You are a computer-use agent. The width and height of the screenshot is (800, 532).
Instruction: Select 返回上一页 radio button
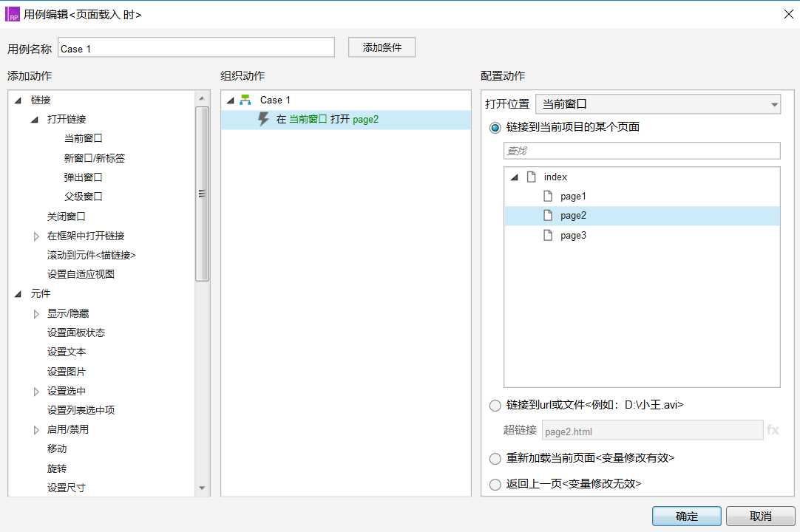[495, 484]
